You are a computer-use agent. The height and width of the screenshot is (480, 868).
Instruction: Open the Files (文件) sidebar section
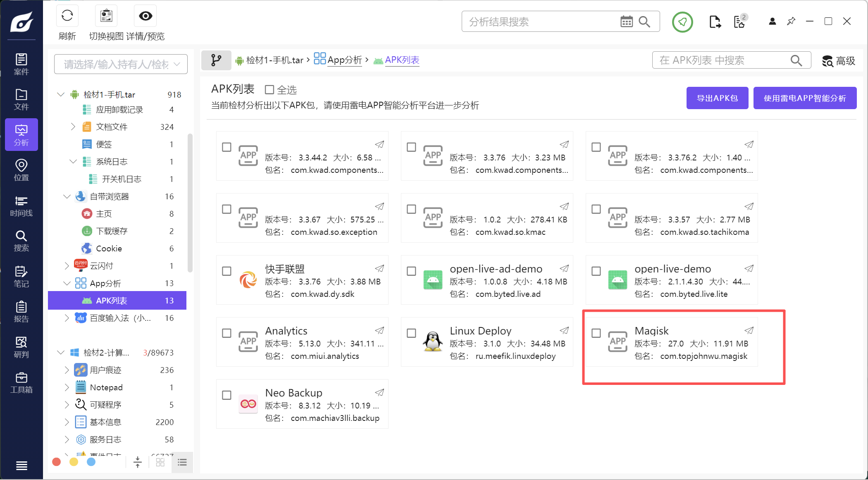(x=21, y=100)
